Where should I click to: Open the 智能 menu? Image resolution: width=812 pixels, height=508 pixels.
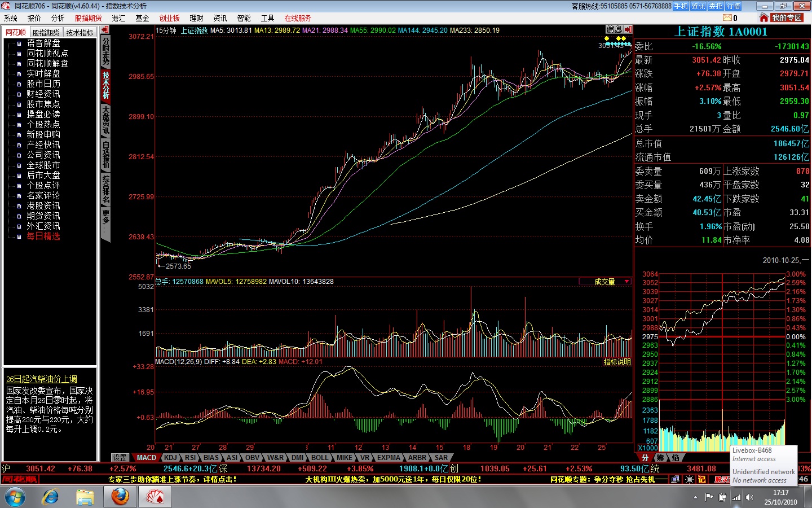coord(244,18)
